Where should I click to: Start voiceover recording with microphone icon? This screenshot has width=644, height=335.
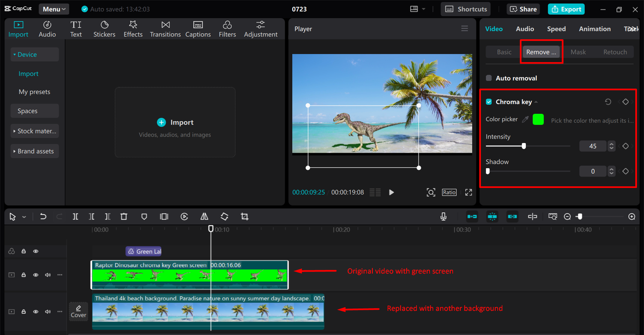tap(443, 217)
